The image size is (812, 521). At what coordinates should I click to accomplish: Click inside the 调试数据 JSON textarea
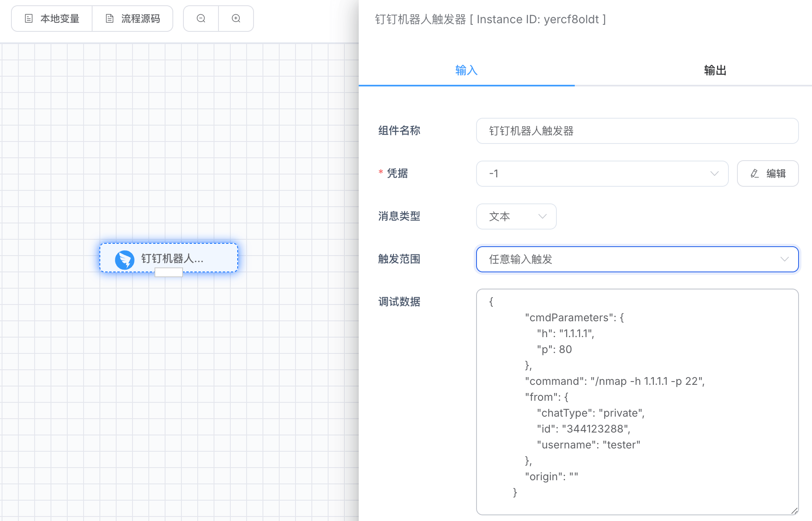point(637,402)
